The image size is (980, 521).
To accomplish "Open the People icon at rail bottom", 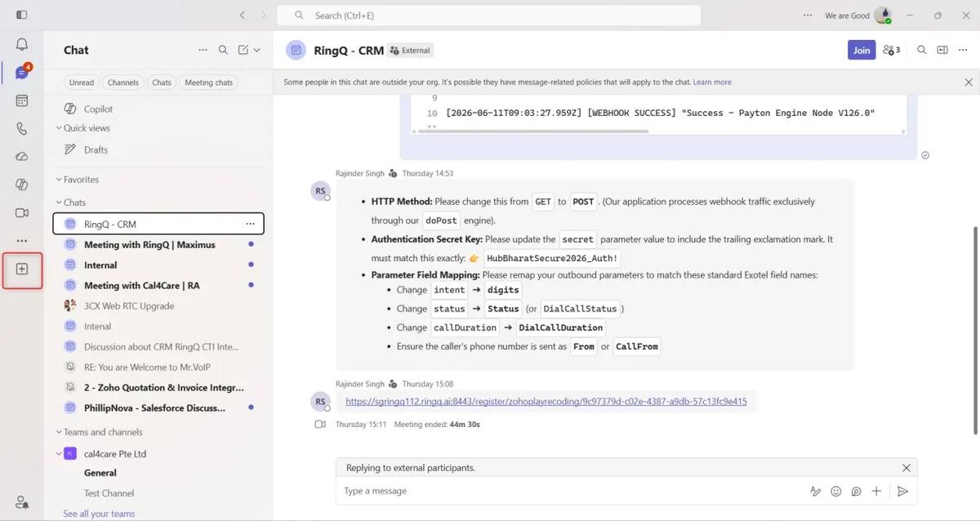I will pos(22,501).
